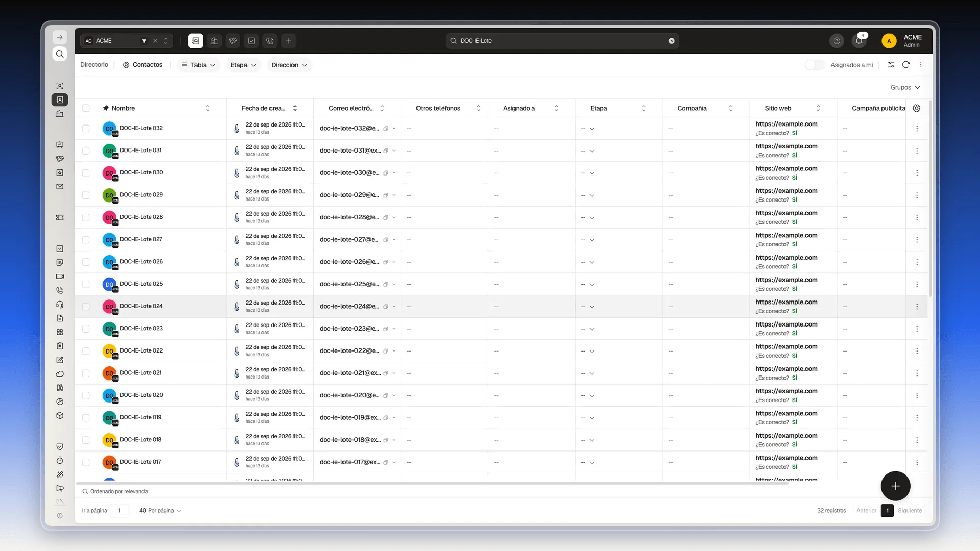Toggle Asignados a mí switch
980x551 pixels.
click(x=815, y=65)
